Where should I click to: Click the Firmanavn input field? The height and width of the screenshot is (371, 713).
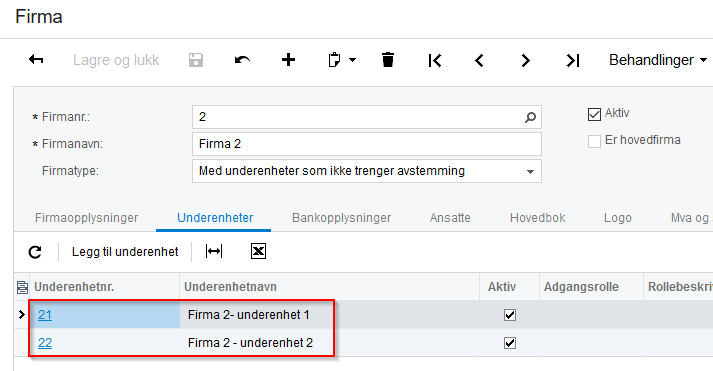click(x=367, y=144)
